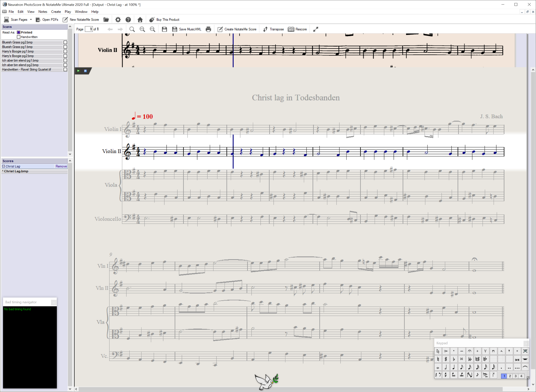Click the zoom in magnifier icon
This screenshot has height=392, width=536.
[142, 29]
